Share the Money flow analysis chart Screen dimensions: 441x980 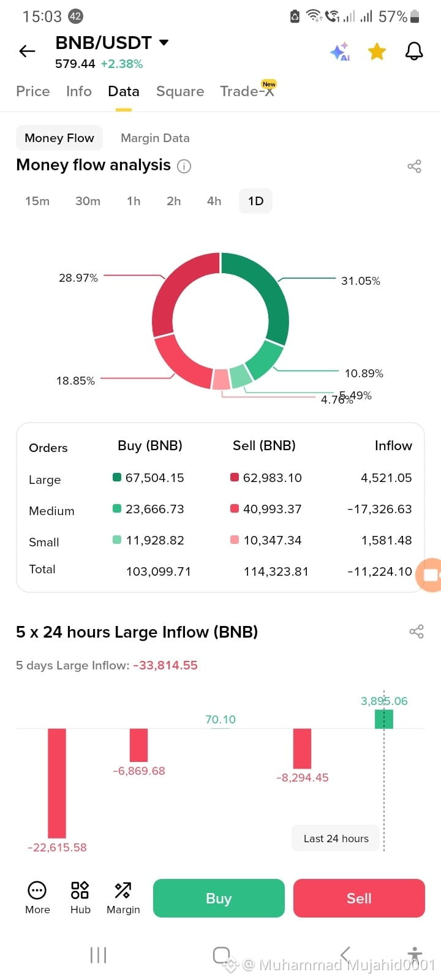[x=415, y=166]
